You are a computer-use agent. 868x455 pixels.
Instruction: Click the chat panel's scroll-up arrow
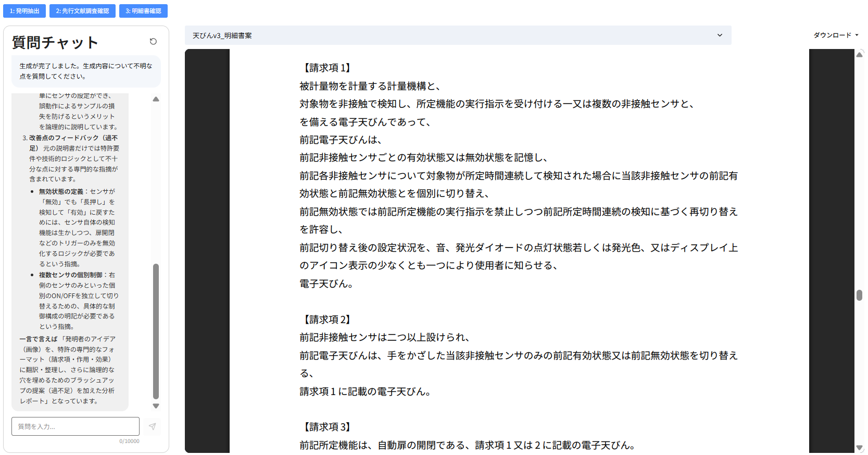156,99
